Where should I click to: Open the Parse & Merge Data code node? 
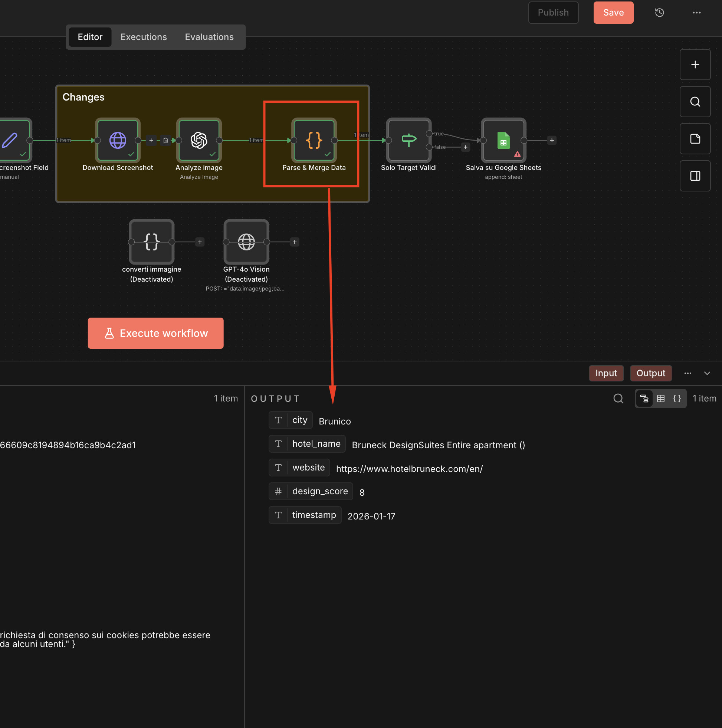pos(314,140)
